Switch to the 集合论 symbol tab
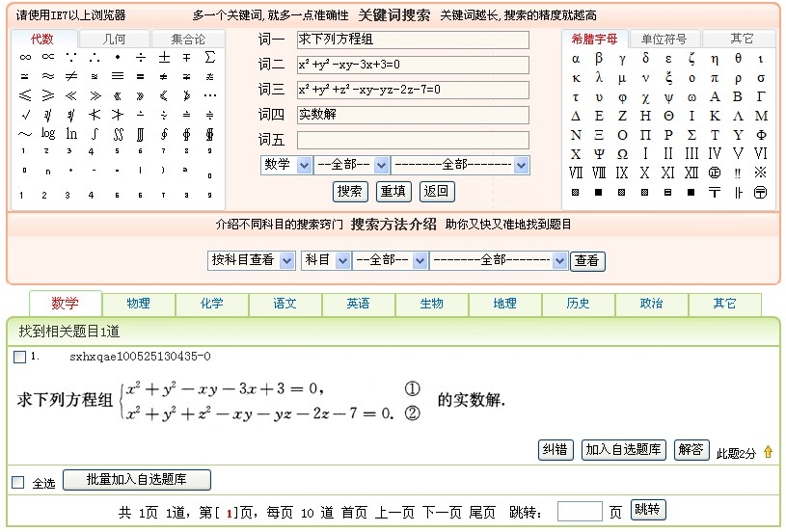This screenshot has width=786, height=532. click(188, 39)
